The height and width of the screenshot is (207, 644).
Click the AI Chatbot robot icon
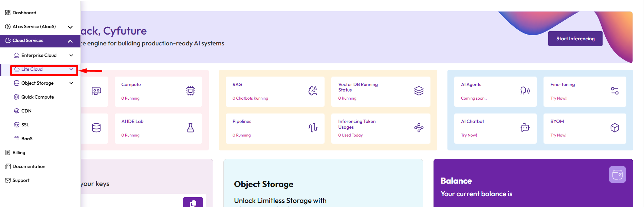click(x=525, y=128)
